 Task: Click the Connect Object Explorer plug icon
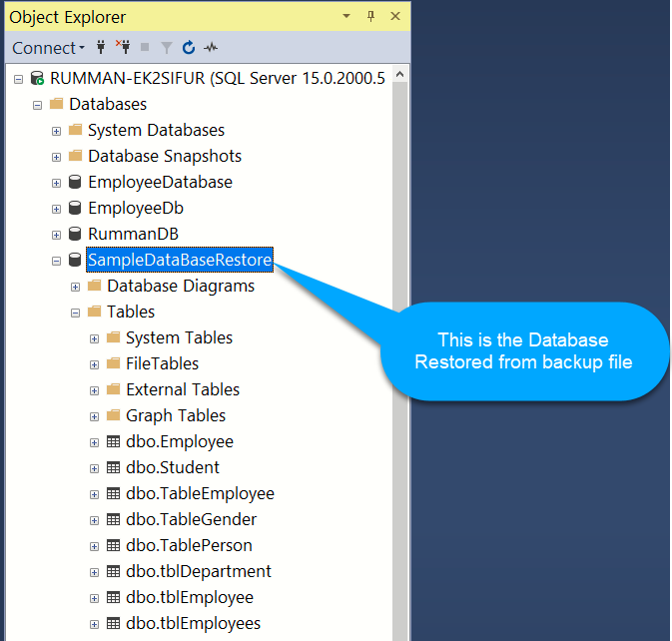(101, 47)
